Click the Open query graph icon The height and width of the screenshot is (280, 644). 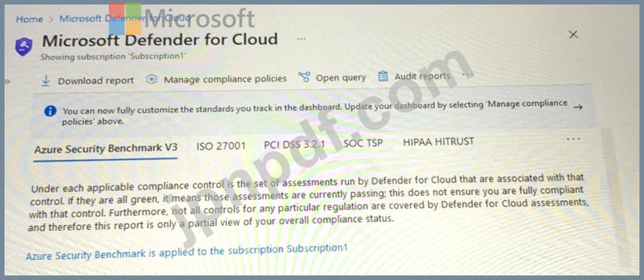point(304,77)
